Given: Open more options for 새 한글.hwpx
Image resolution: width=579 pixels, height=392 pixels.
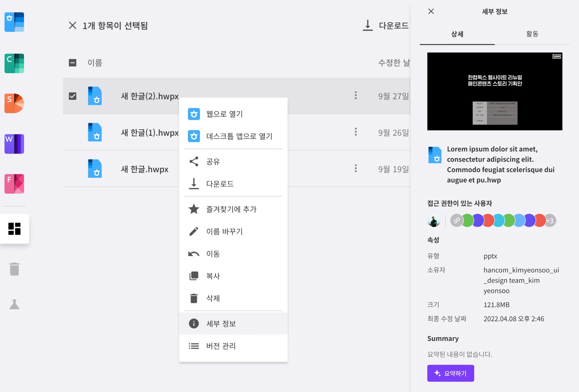Looking at the screenshot, I should point(356,168).
